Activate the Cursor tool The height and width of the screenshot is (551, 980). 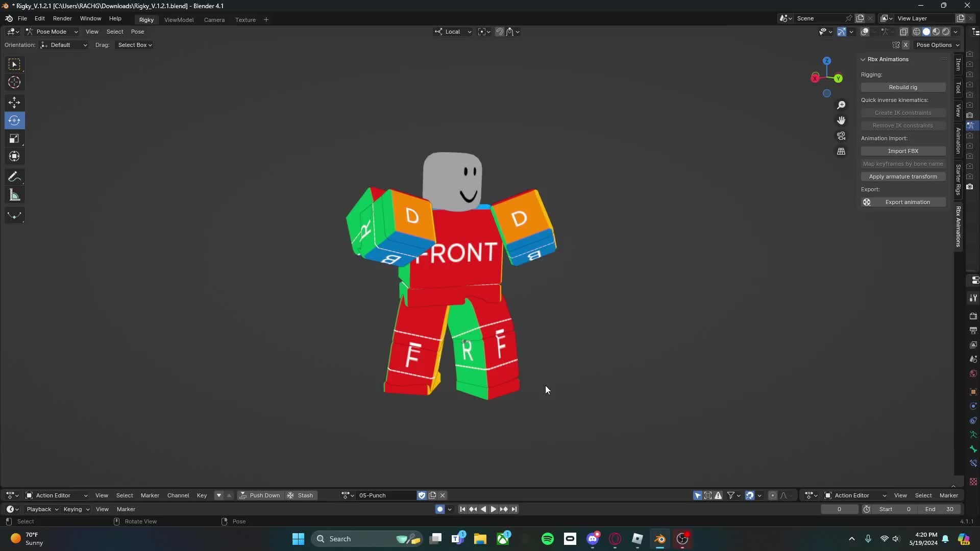14,82
